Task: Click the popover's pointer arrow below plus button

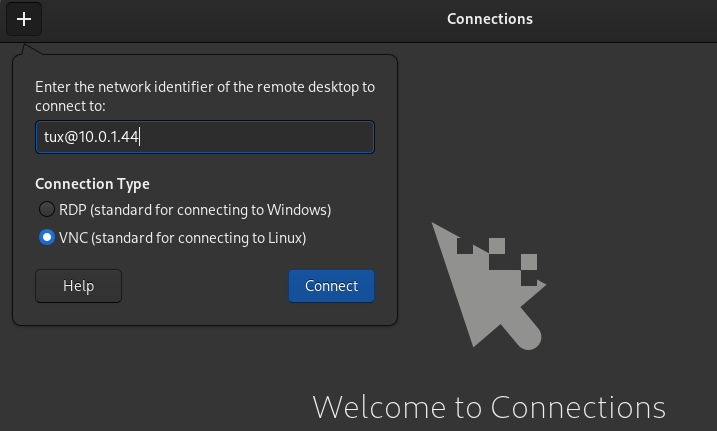Action: point(26,50)
